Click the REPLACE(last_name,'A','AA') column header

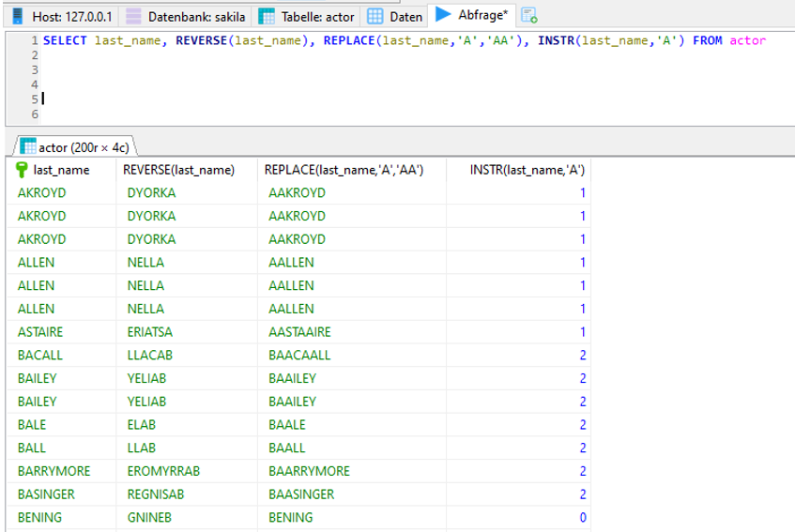(x=344, y=170)
